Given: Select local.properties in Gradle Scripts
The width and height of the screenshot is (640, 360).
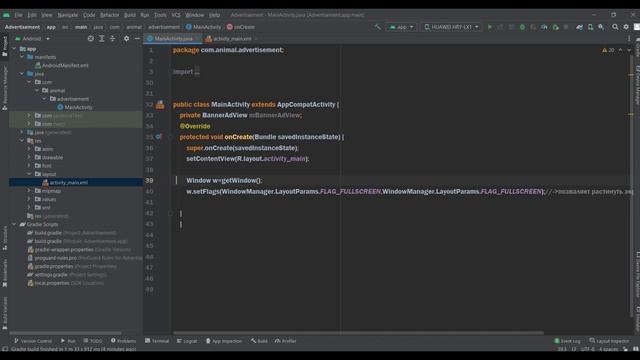Looking at the screenshot, I should [x=65, y=283].
